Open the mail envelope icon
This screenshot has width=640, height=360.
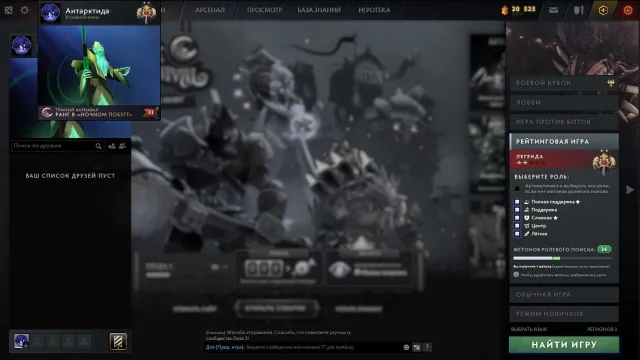click(553, 10)
